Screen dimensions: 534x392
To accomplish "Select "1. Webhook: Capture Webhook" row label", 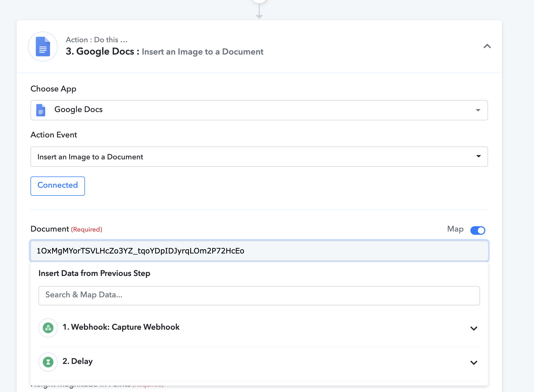I will pyautogui.click(x=121, y=327).
